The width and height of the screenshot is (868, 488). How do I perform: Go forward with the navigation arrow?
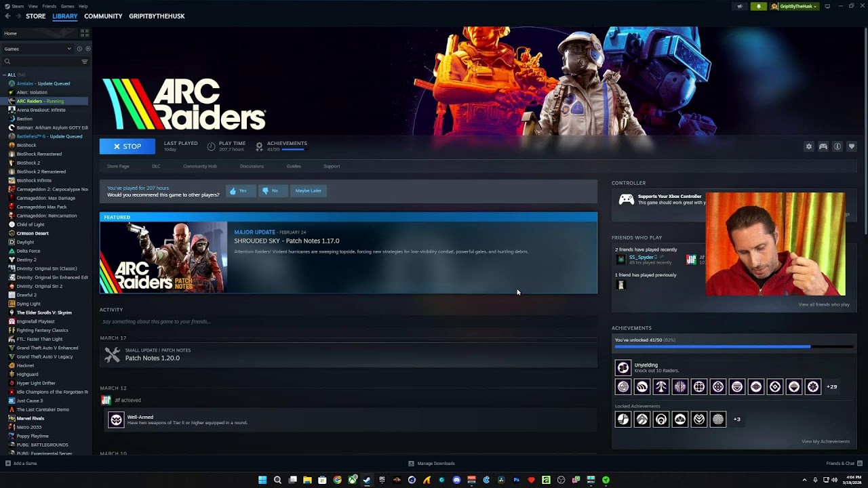click(18, 16)
